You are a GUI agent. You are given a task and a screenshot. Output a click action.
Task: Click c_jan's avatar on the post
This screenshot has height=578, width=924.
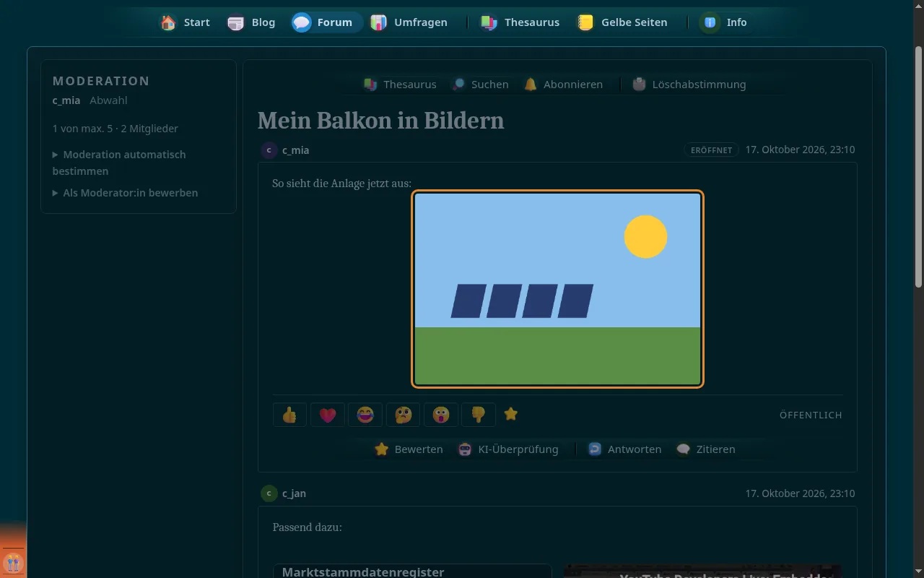[269, 493]
